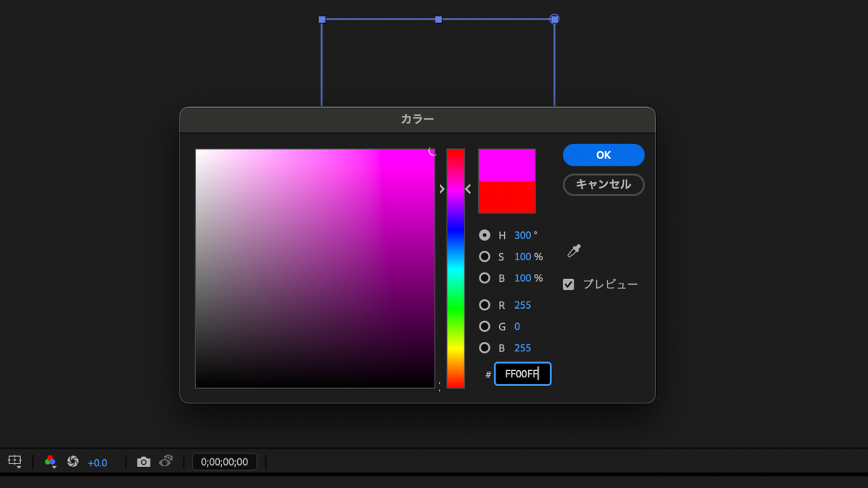
Task: Click the hue value 300
Action: coord(523,236)
